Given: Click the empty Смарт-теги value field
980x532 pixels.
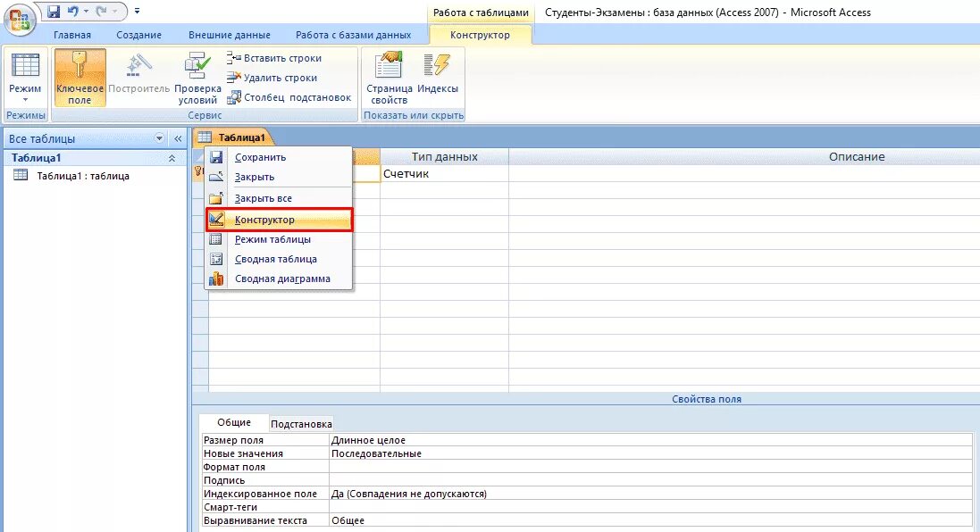Looking at the screenshot, I should coord(650,508).
